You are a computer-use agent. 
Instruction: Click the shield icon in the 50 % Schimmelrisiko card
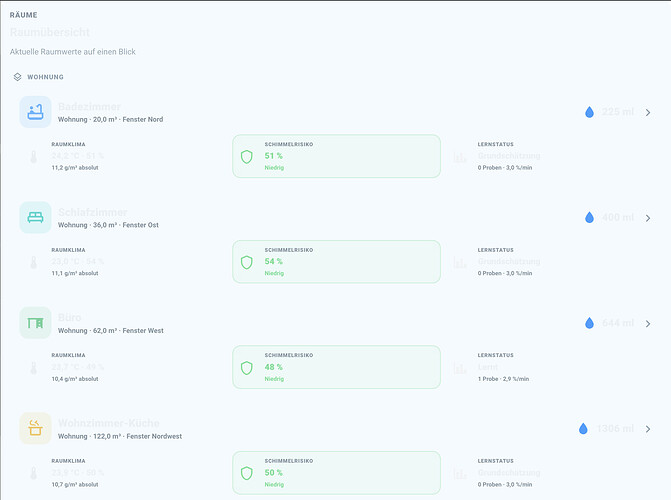(x=246, y=473)
